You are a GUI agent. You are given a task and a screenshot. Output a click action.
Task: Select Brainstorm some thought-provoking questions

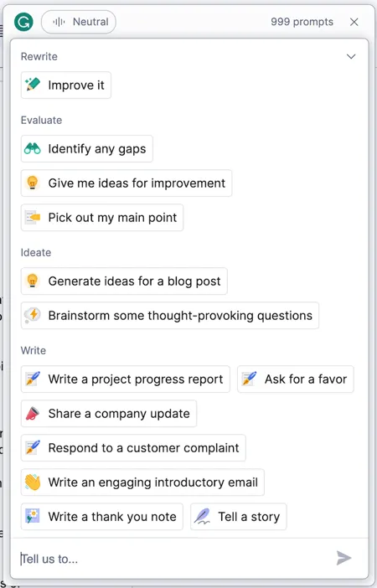point(170,316)
